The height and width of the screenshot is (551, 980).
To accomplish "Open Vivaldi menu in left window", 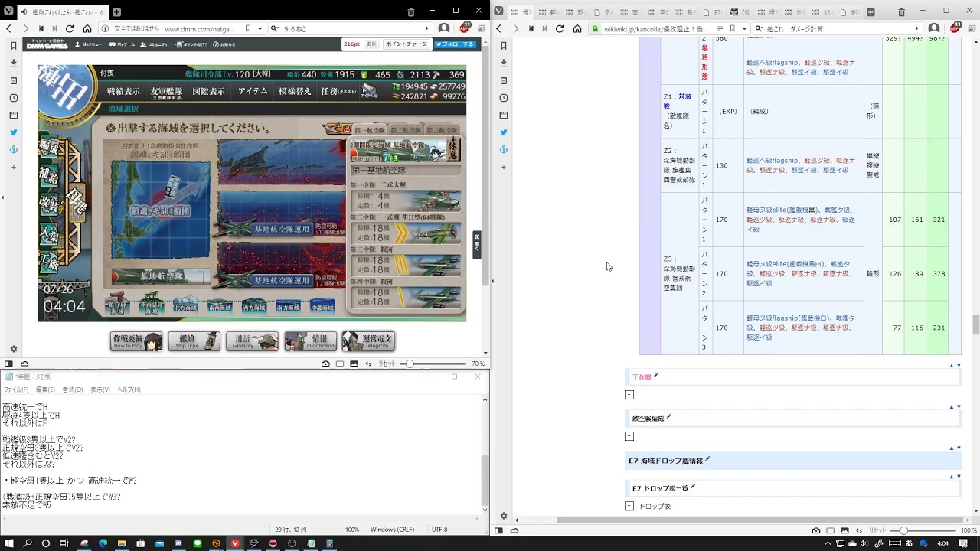I will tap(8, 11).
